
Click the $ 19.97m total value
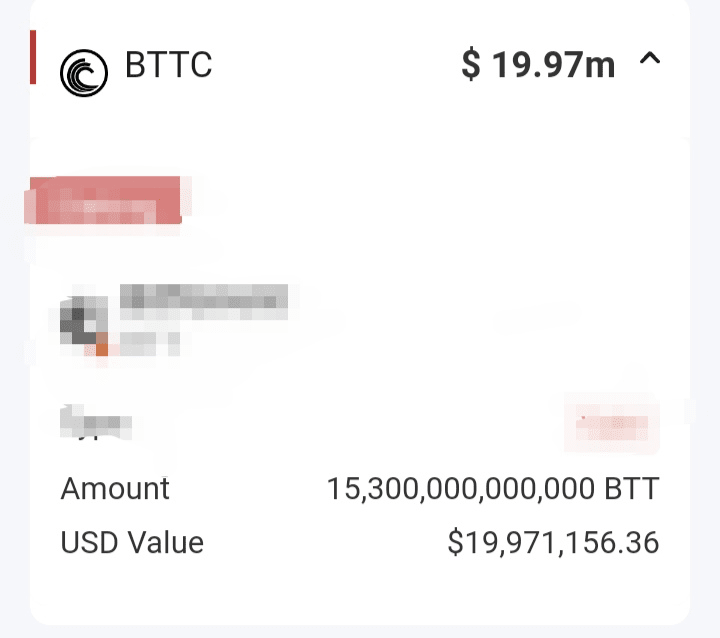point(538,65)
